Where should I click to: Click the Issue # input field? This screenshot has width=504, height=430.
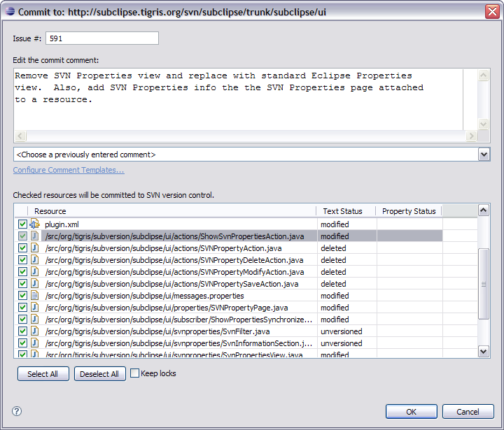tap(102, 38)
